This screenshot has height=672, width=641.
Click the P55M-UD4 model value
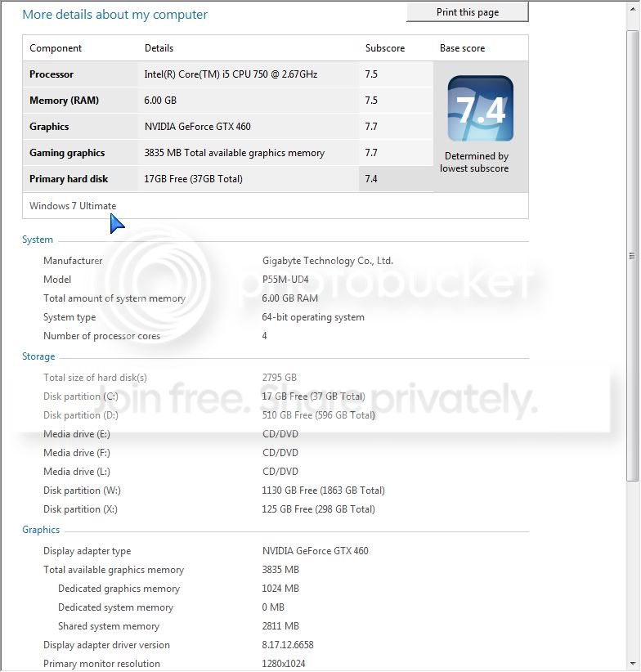coord(285,280)
